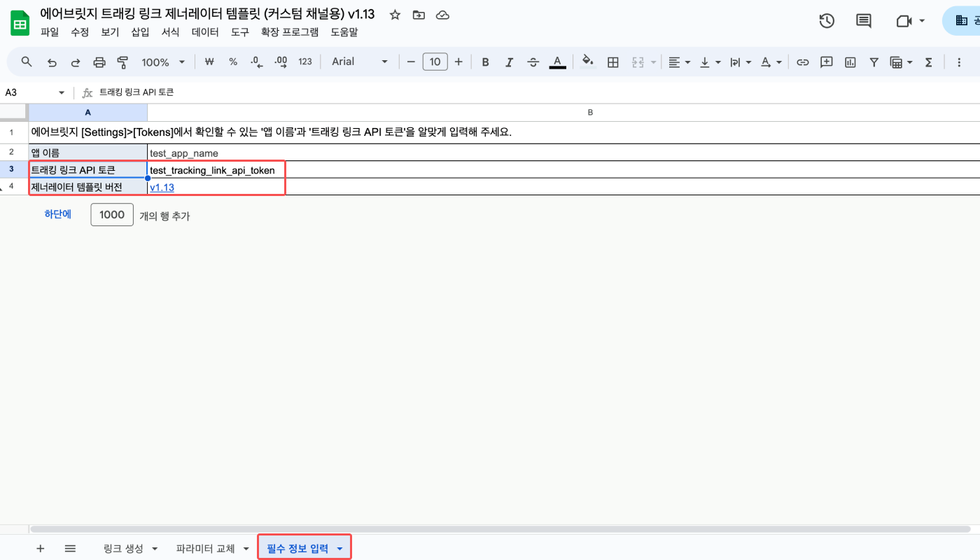
Task: Create a filter
Action: click(874, 62)
